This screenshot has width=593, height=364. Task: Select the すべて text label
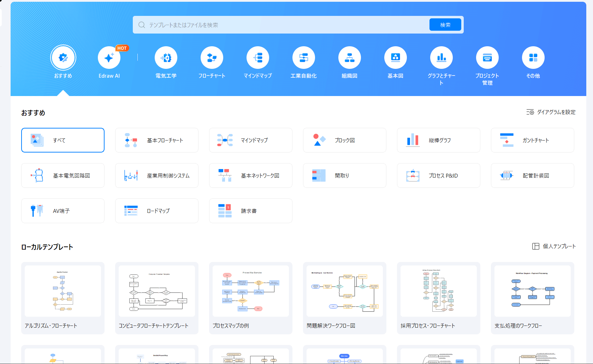[x=59, y=140]
